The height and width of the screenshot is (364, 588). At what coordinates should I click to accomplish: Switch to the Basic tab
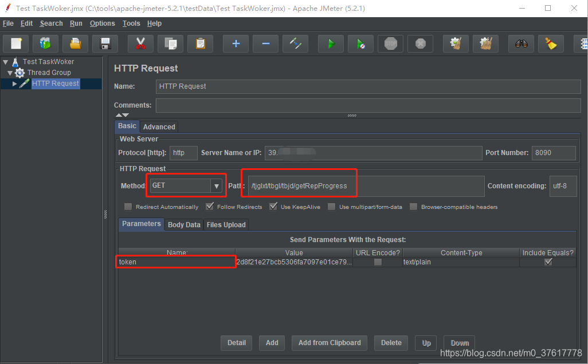(127, 126)
